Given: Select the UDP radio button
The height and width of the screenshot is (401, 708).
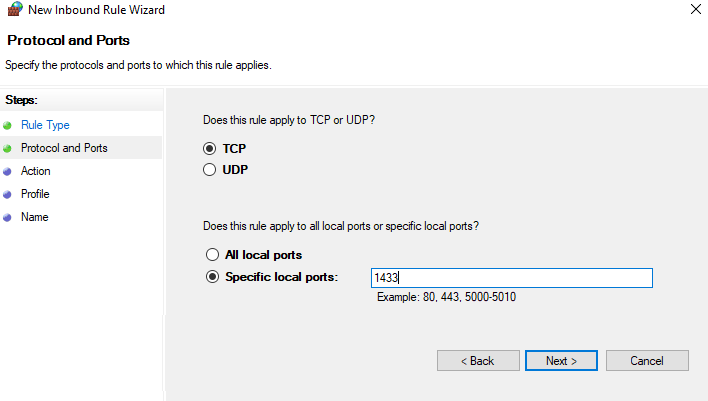Looking at the screenshot, I should 210,170.
